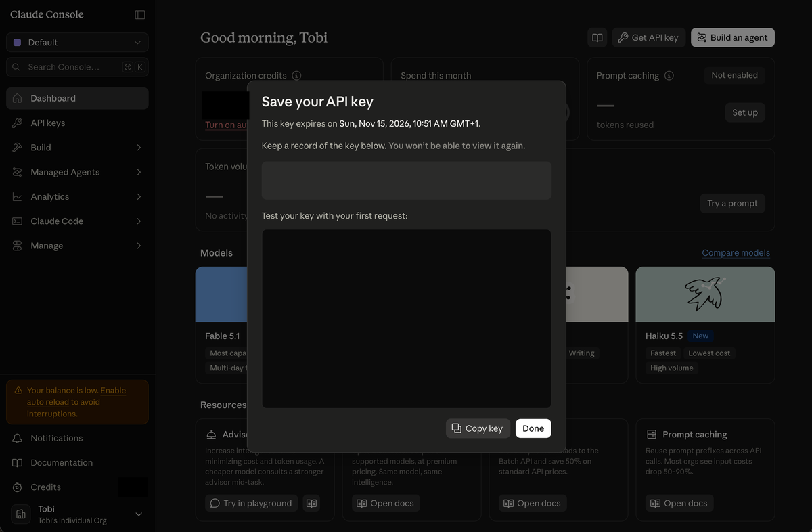The width and height of the screenshot is (812, 532).
Task: Click the Documentation book icon
Action: 18,462
